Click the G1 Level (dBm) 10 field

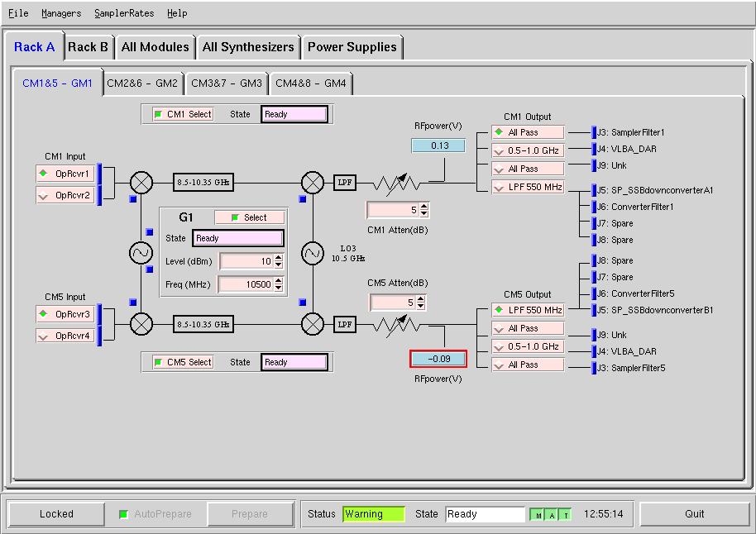click(246, 261)
